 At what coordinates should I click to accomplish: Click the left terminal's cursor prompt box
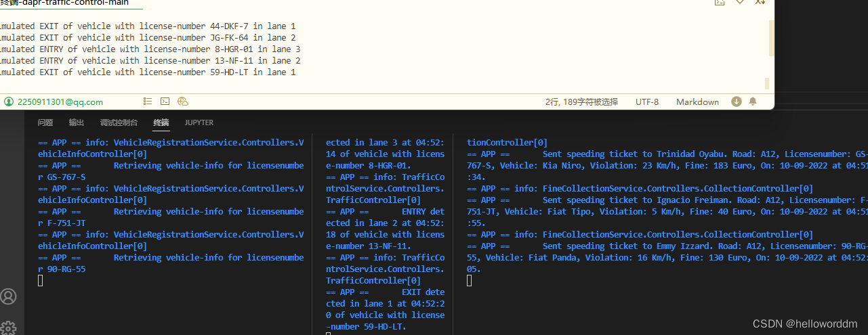pos(40,281)
